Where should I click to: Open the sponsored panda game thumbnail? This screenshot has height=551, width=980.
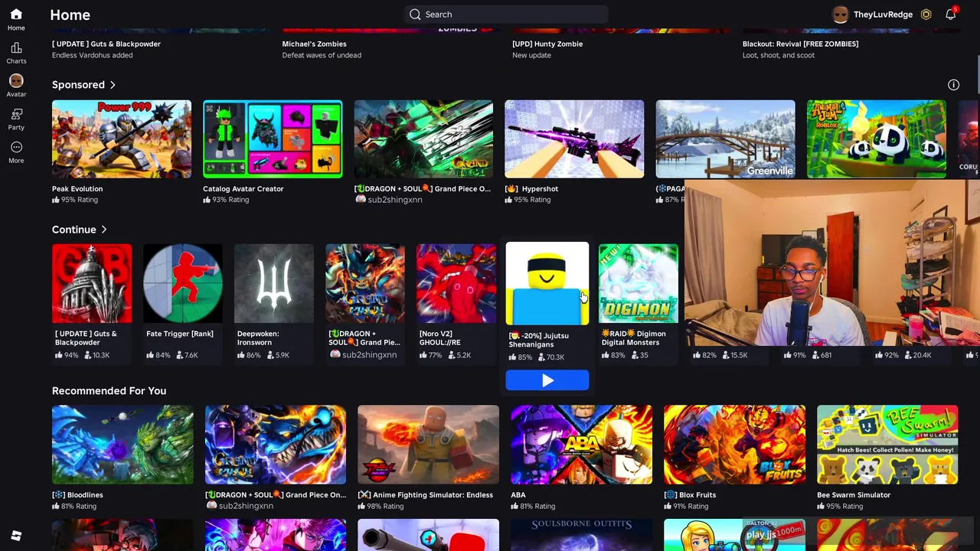[x=876, y=139]
